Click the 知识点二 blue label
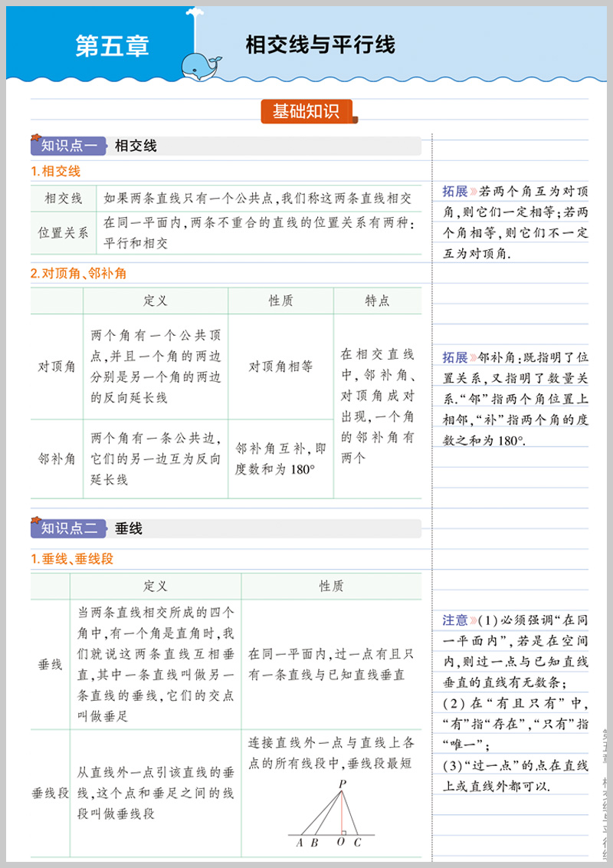The width and height of the screenshot is (613, 868). (68, 528)
